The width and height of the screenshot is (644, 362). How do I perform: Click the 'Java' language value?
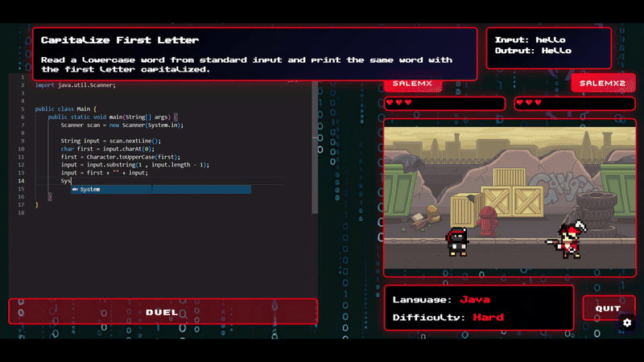(475, 299)
